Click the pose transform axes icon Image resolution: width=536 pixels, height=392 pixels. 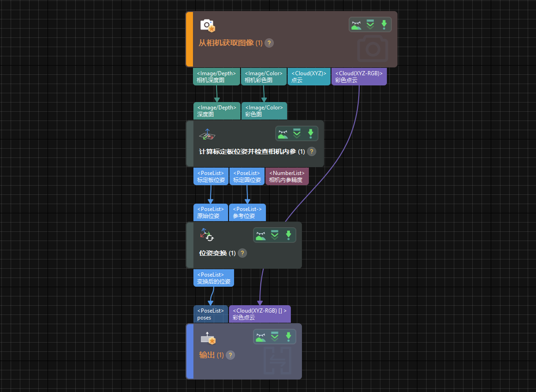point(206,235)
